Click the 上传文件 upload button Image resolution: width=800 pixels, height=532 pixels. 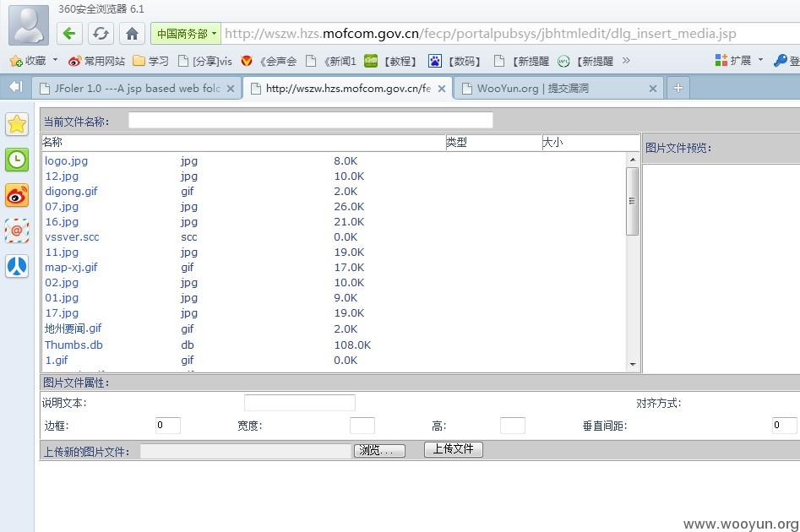pos(454,449)
